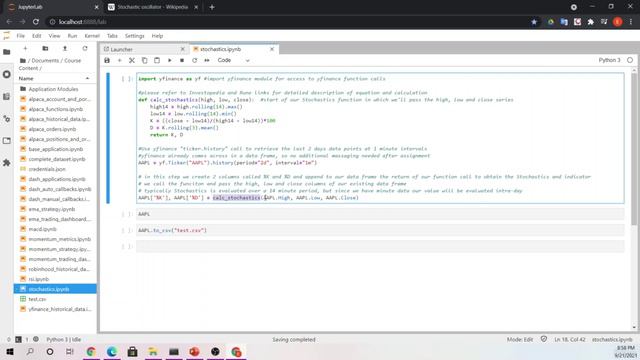640x360 pixels.
Task: Click the Ln 18, Col 42 status indicator
Action: (x=570, y=340)
